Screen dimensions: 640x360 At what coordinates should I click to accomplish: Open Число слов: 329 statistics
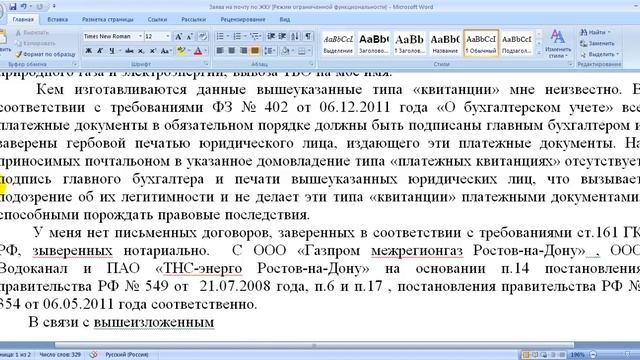coord(60,355)
